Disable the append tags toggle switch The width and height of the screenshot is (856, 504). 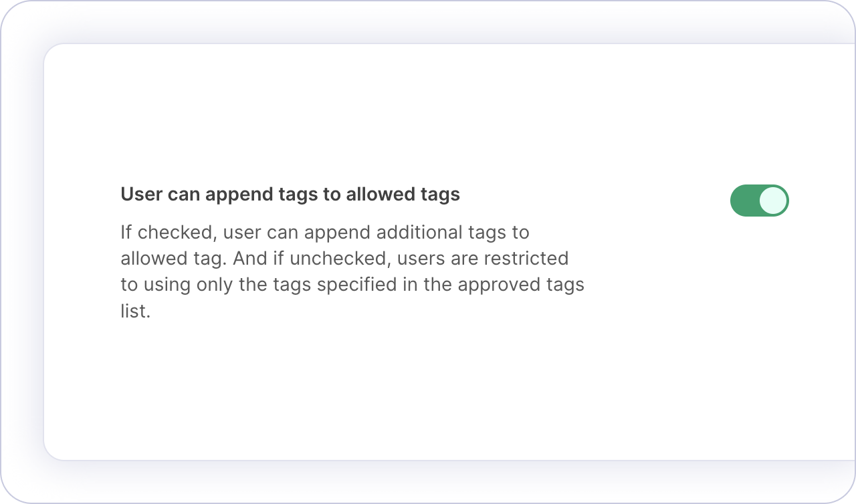(x=759, y=201)
